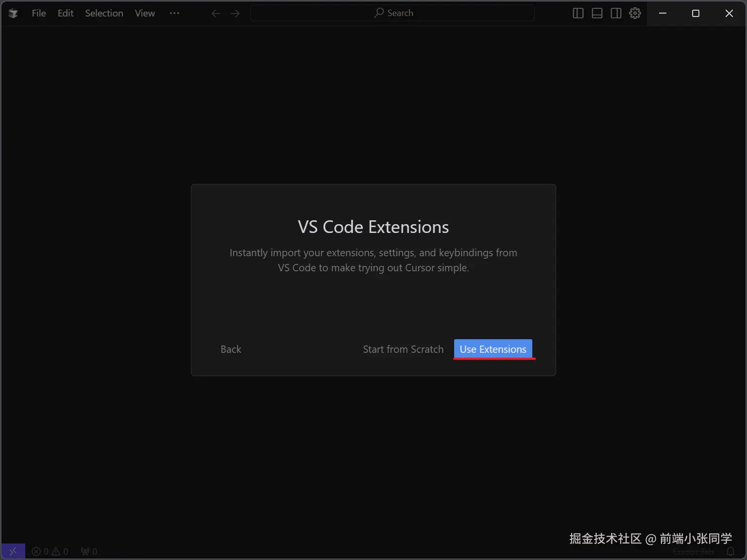Click the Cursor Tab status bar entry

coord(693,552)
